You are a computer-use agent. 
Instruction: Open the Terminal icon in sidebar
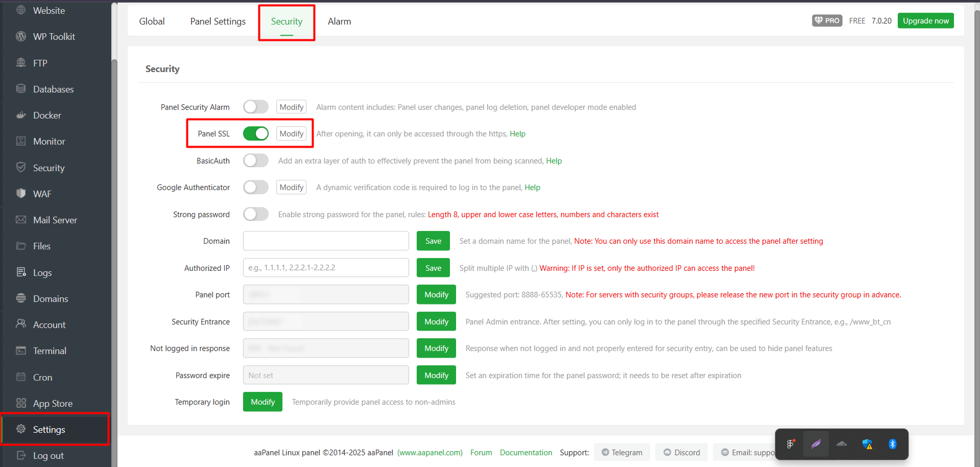click(x=21, y=351)
